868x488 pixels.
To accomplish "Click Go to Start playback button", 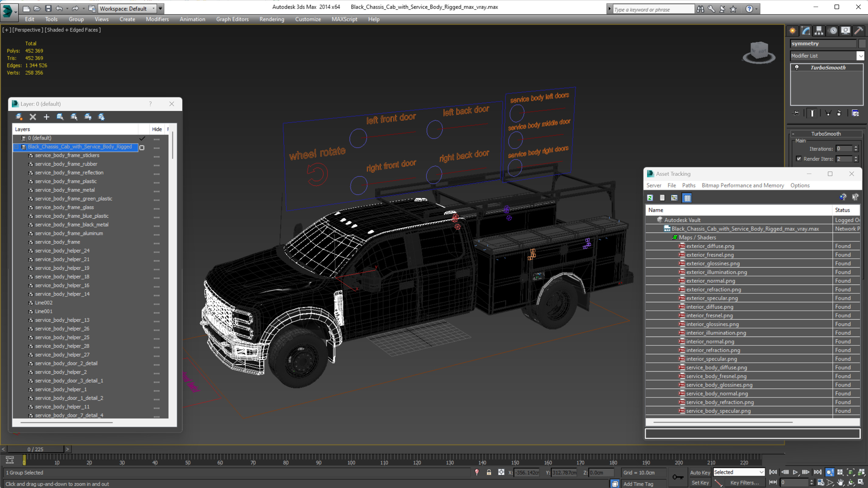I will coord(773,472).
